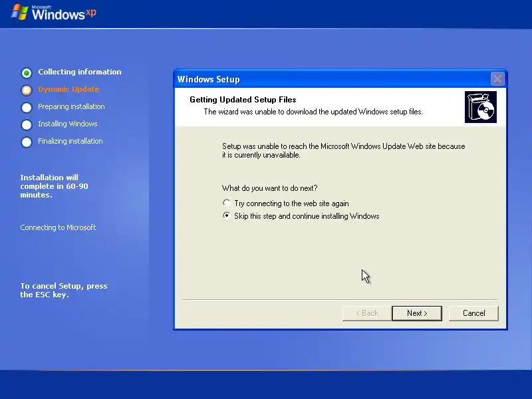
Task: Click 'What do you want to do next?' text
Action: pos(270,188)
